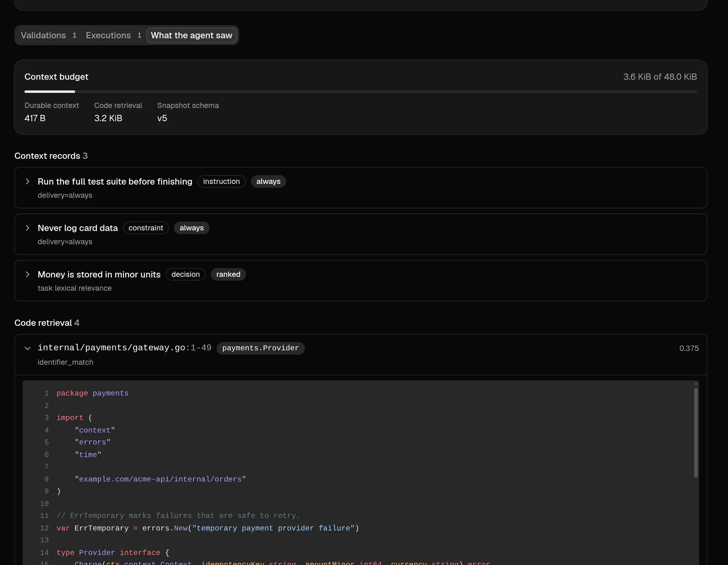Click 'always' badge on the card data record
The width and height of the screenshot is (728, 565).
[192, 228]
